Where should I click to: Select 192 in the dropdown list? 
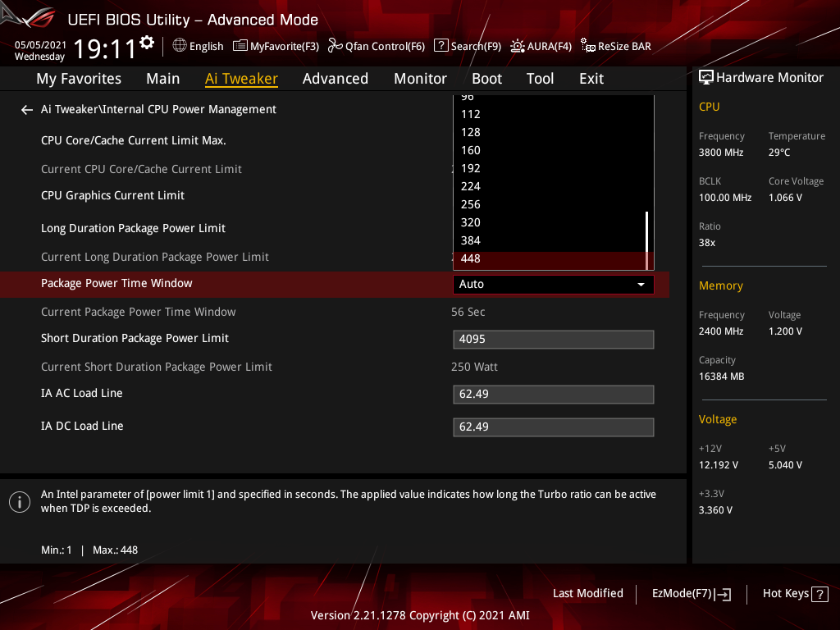point(550,168)
